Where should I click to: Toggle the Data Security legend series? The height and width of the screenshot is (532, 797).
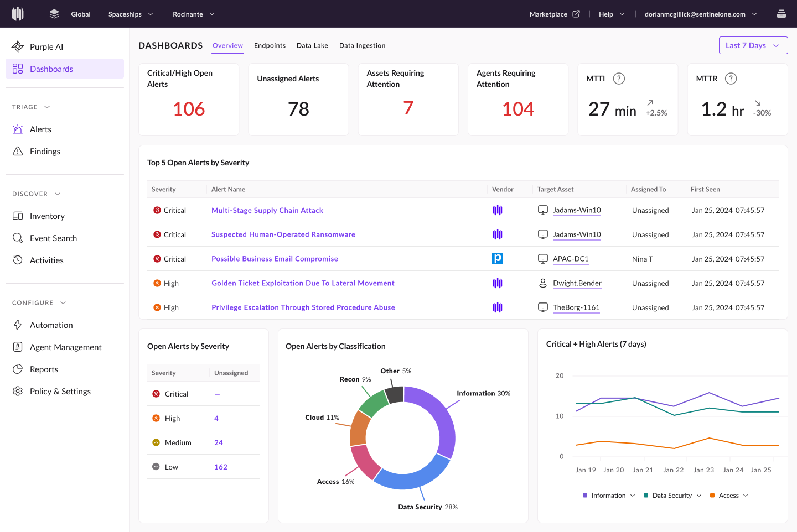671,496
